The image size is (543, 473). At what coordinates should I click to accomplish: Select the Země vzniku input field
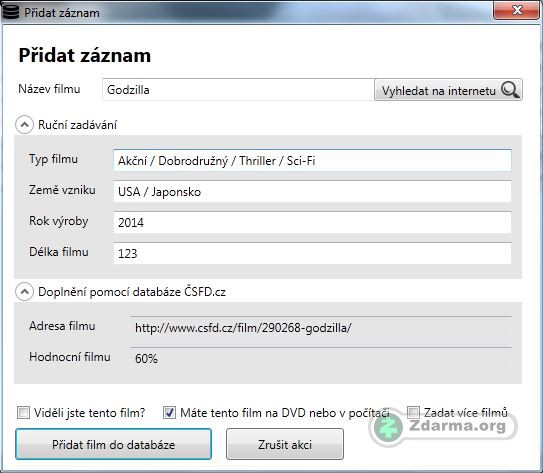[x=312, y=191]
